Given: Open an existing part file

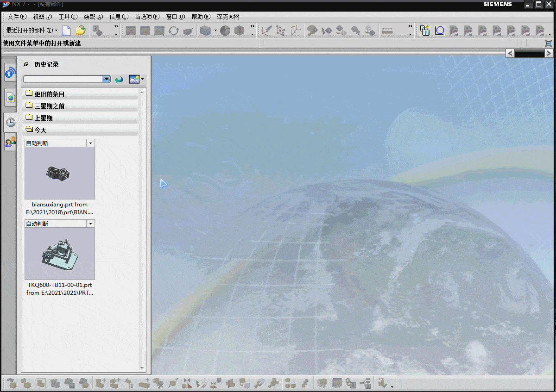Looking at the screenshot, I should pos(80,30).
